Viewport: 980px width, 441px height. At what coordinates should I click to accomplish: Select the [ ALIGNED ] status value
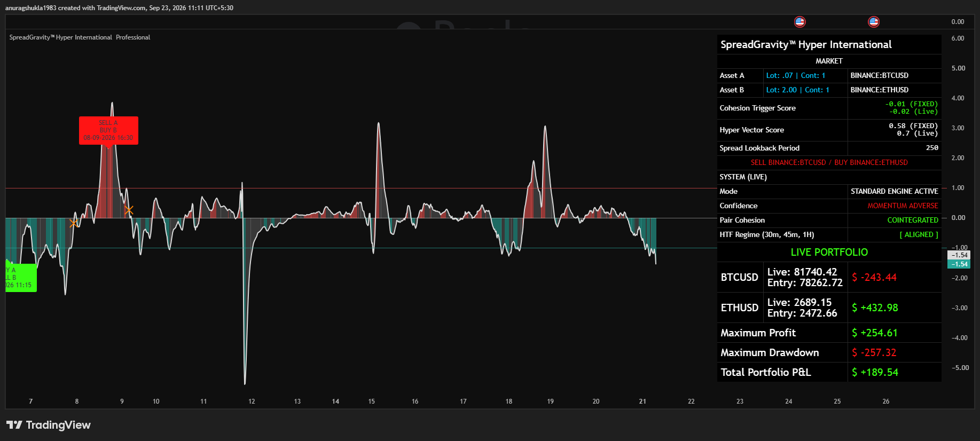(x=919, y=235)
